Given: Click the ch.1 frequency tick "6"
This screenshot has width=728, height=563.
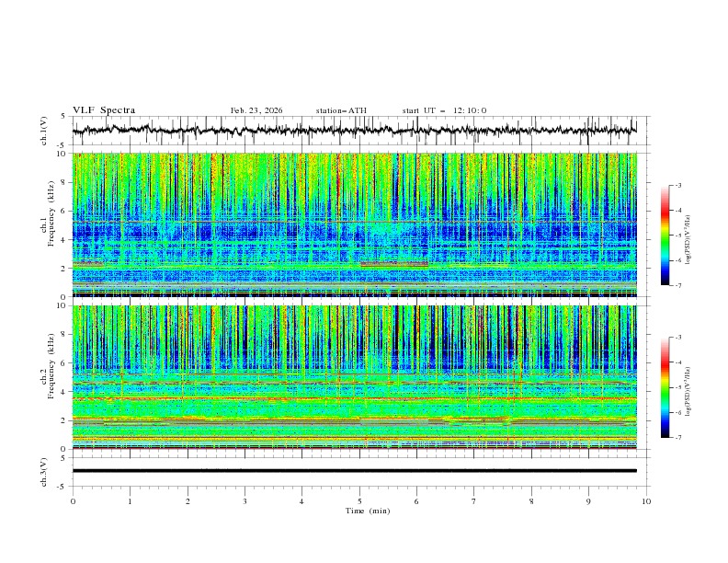Looking at the screenshot, I should [63, 211].
